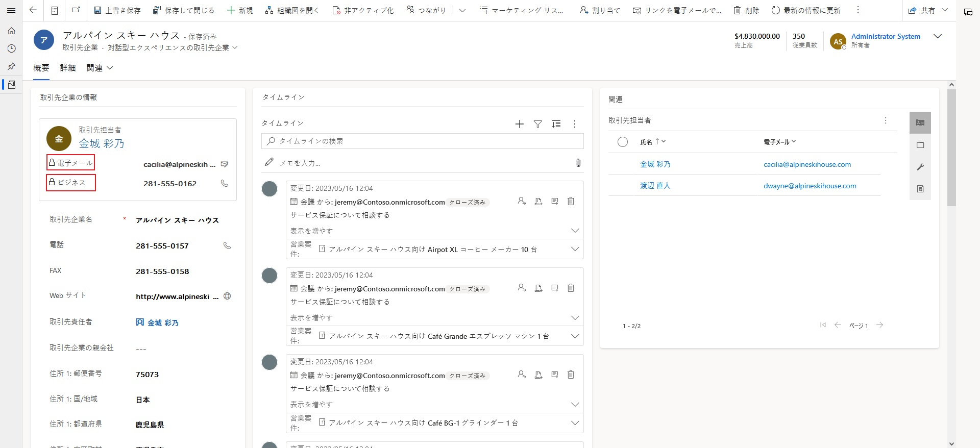Sort by email column header
The image size is (980, 448).
click(779, 142)
